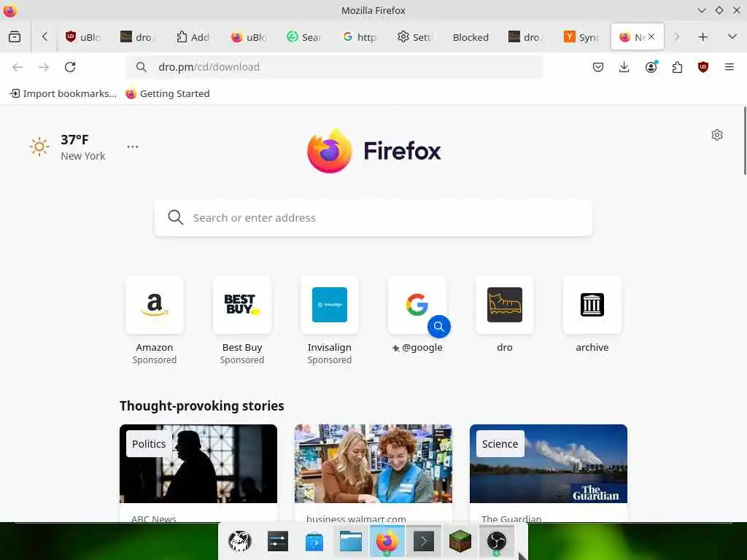Open the terminal from the taskbar
The width and height of the screenshot is (747, 560).
(424, 542)
